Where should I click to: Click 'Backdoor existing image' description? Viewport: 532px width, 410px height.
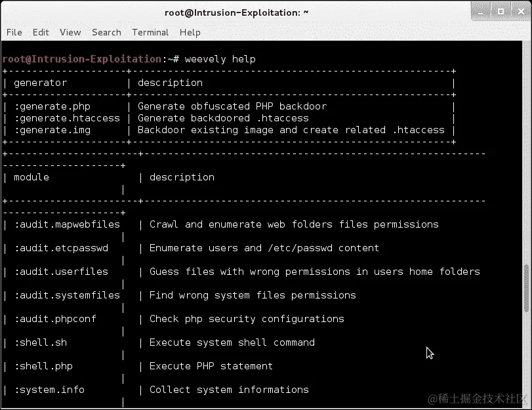click(x=291, y=130)
